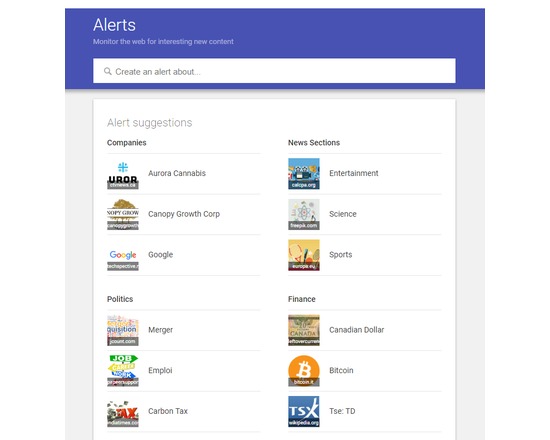Click the Canopy Growth Corp thumbnail

click(x=123, y=214)
